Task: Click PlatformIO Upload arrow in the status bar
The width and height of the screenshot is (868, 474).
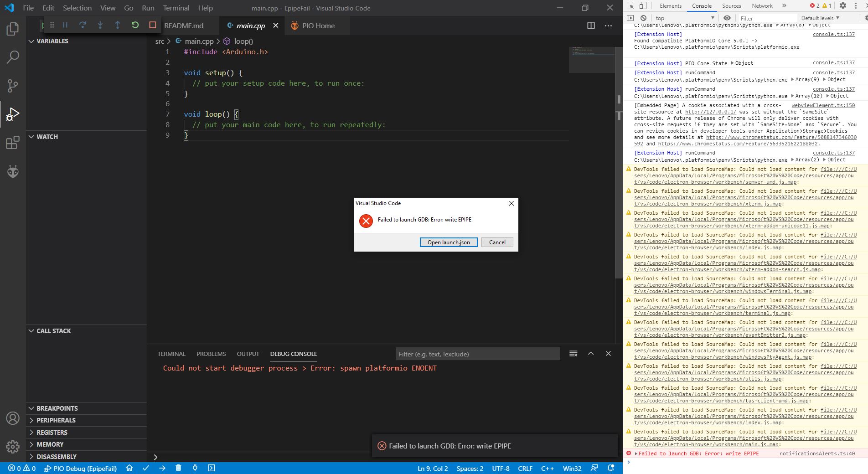Action: (x=162, y=468)
